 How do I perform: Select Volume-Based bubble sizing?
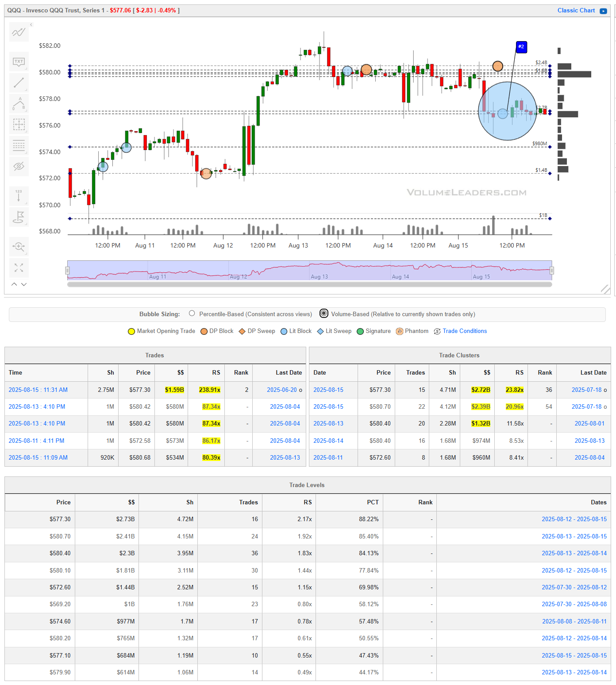point(324,313)
